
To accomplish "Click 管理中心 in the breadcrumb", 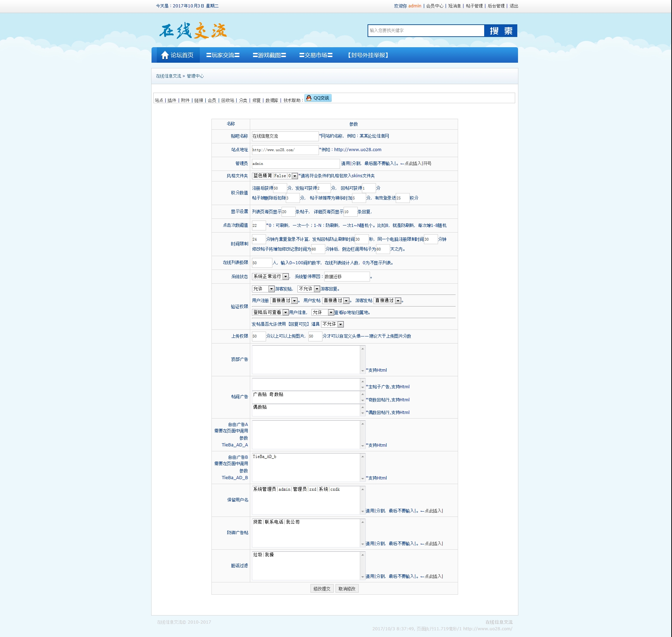I will pyautogui.click(x=195, y=76).
